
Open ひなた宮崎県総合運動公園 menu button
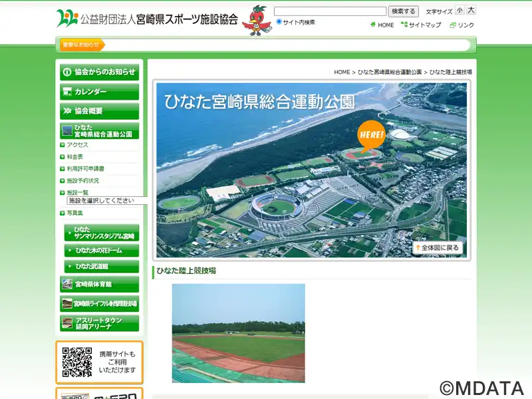pyautogui.click(x=99, y=130)
